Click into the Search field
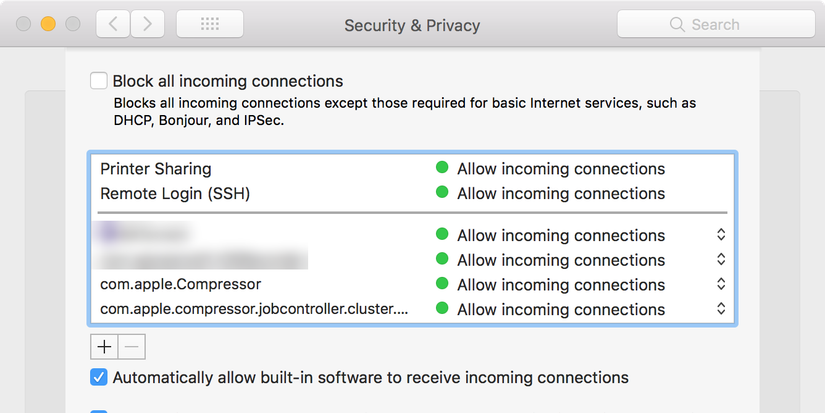This screenshot has width=825, height=413. pyautogui.click(x=730, y=24)
